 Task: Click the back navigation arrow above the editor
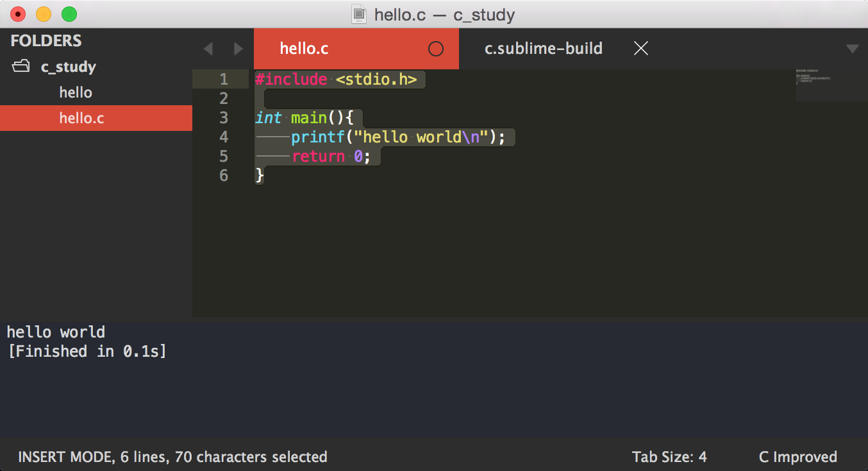pyautogui.click(x=208, y=48)
